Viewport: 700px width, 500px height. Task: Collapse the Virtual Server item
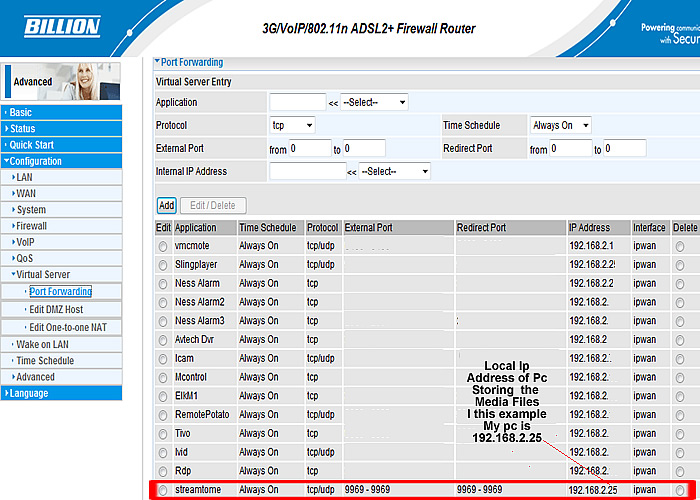point(62,275)
